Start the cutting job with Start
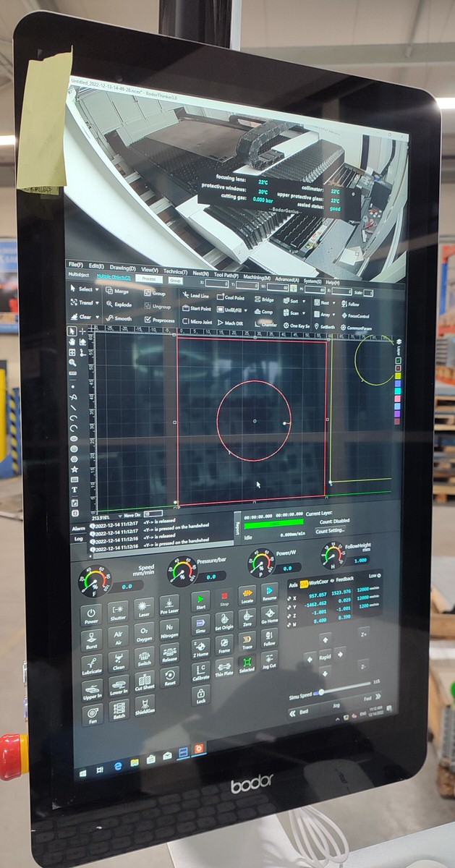 coord(200,602)
